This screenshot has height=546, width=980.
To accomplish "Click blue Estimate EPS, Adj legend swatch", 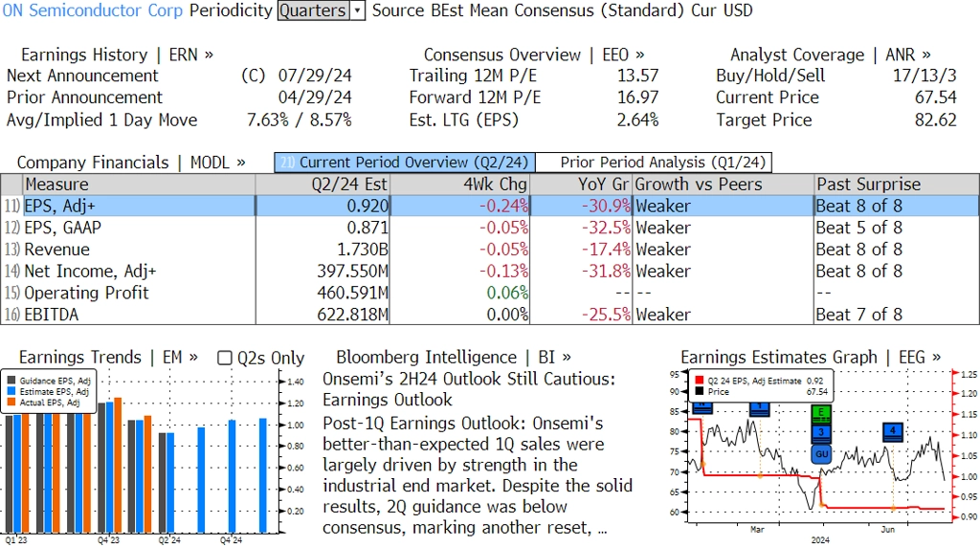I will (11, 392).
